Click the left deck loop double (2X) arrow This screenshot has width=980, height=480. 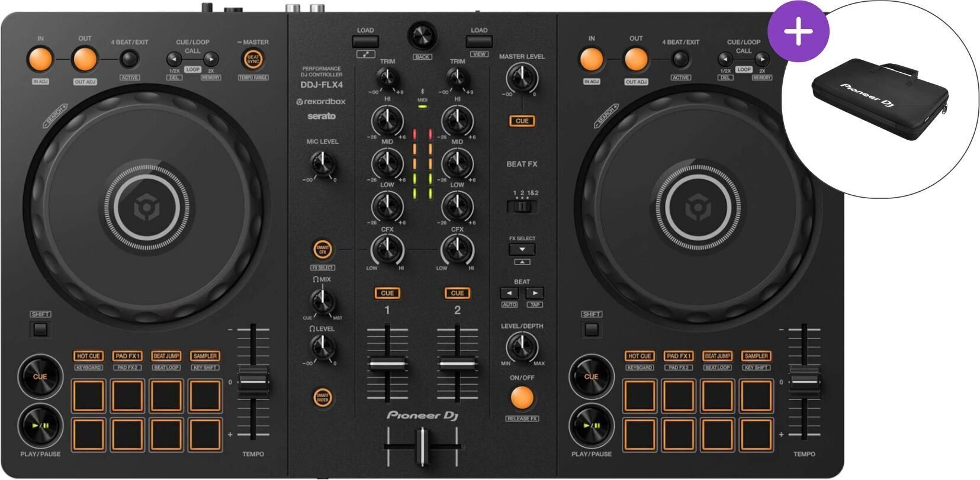pos(211,59)
